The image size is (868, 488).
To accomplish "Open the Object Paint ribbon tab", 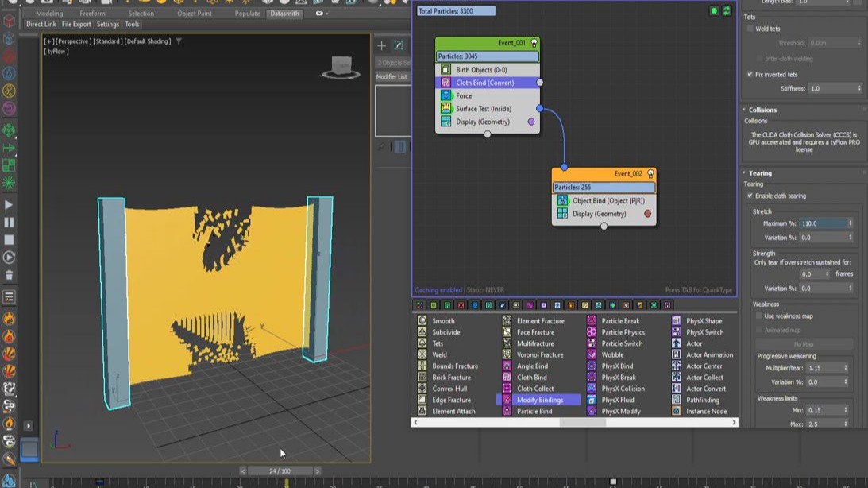I will tap(195, 14).
